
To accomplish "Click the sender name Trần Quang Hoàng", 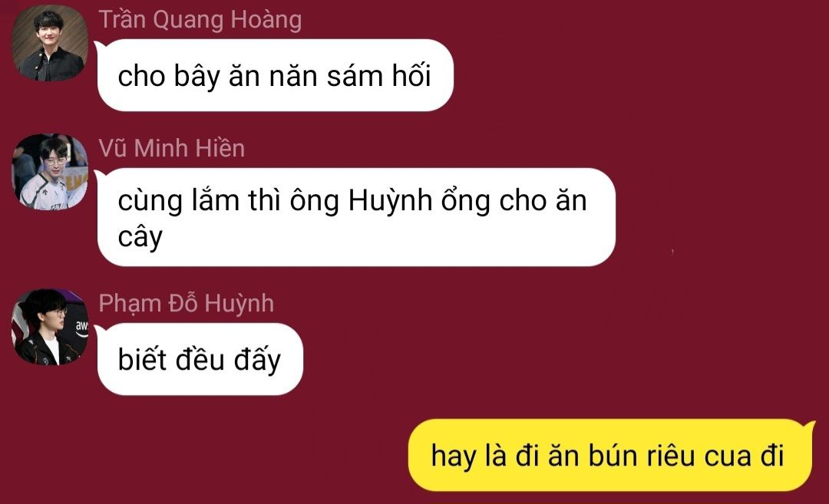I will (x=200, y=20).
